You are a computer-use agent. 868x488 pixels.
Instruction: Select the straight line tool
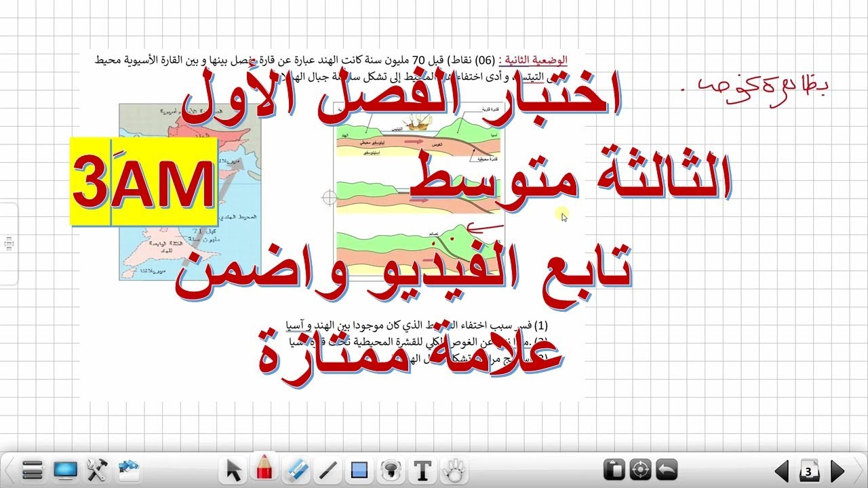328,469
